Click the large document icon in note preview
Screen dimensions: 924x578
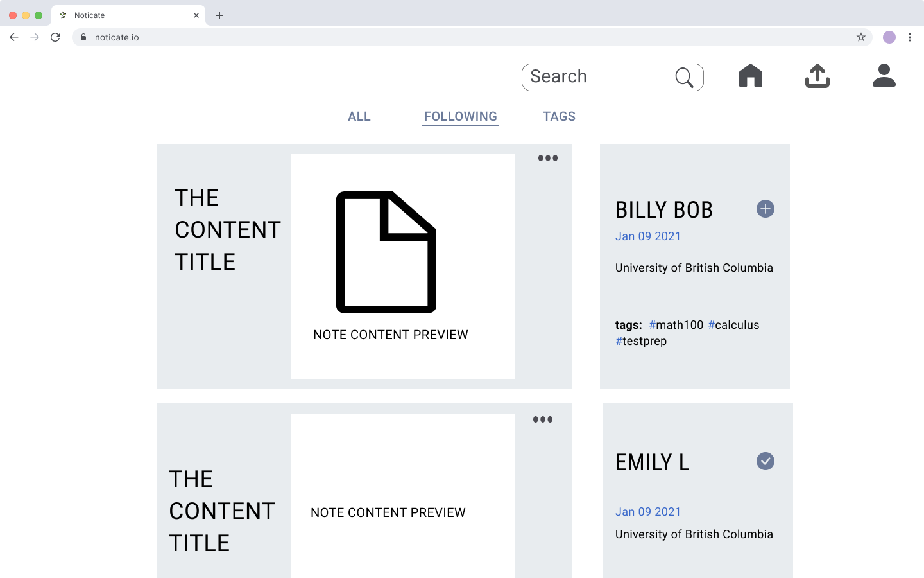coord(386,252)
